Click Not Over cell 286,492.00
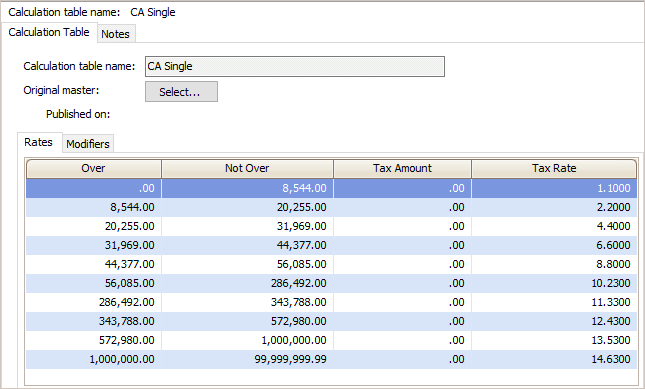 click(x=247, y=283)
